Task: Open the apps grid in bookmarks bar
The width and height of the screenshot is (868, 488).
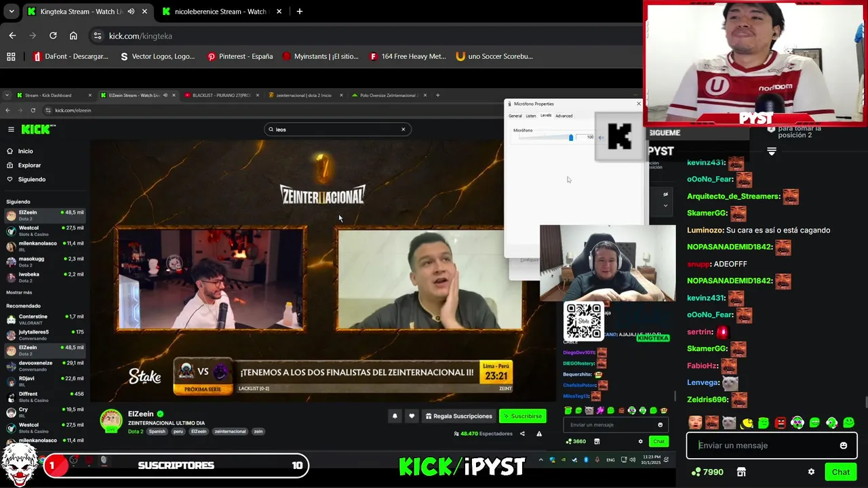Action: pos(11,56)
